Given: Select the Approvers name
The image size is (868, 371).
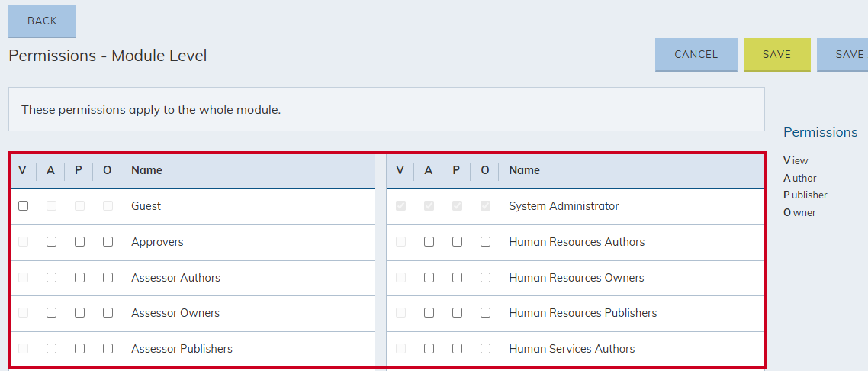Looking at the screenshot, I should point(157,242).
